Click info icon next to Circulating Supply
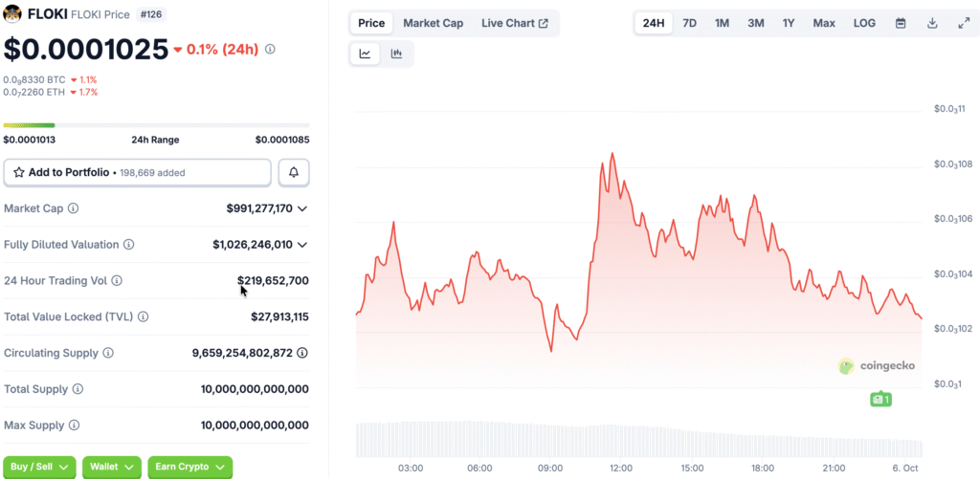Image resolution: width=980 pixels, height=479 pixels. tap(108, 354)
